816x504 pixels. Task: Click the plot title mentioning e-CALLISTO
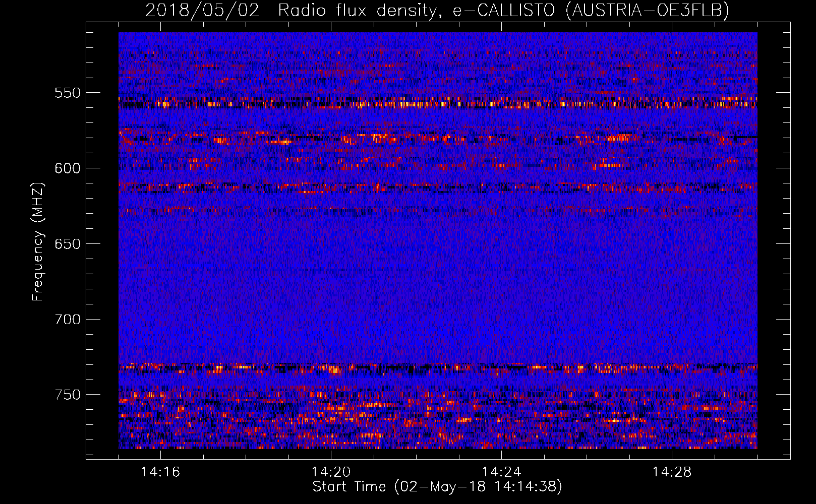(437, 10)
